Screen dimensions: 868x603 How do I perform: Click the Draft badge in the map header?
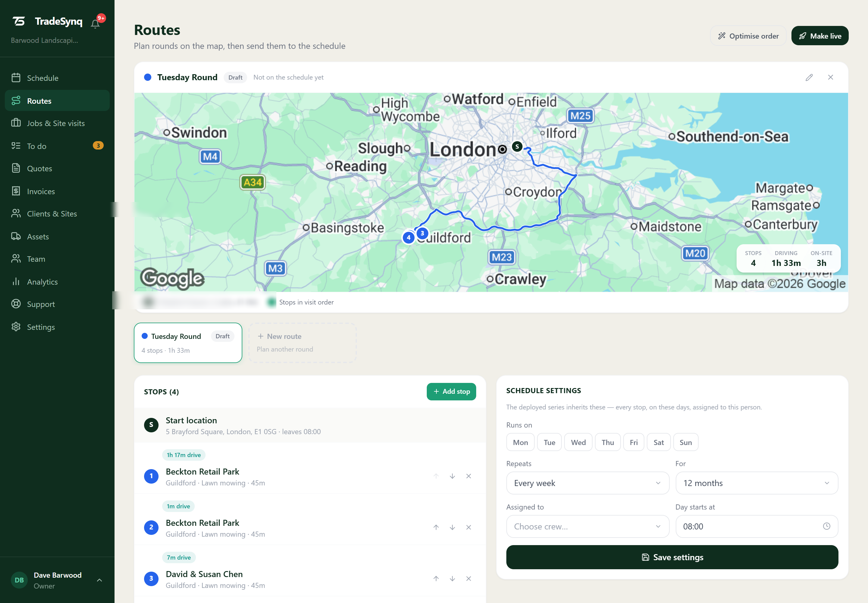tap(235, 77)
